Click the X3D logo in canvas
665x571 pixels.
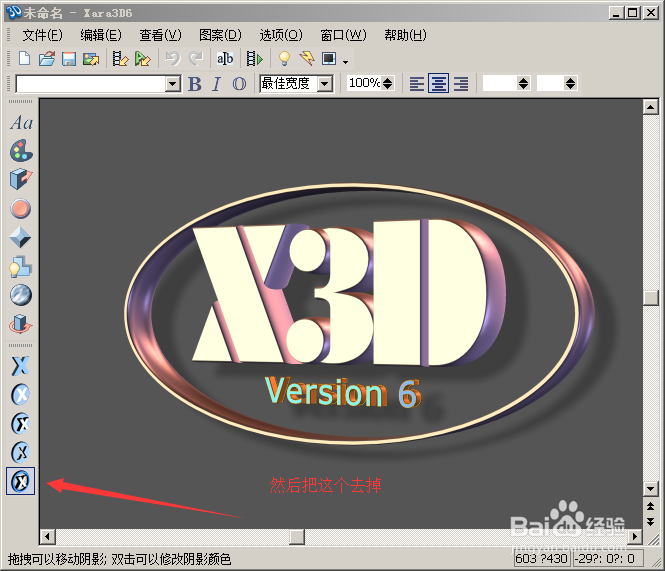click(348, 293)
